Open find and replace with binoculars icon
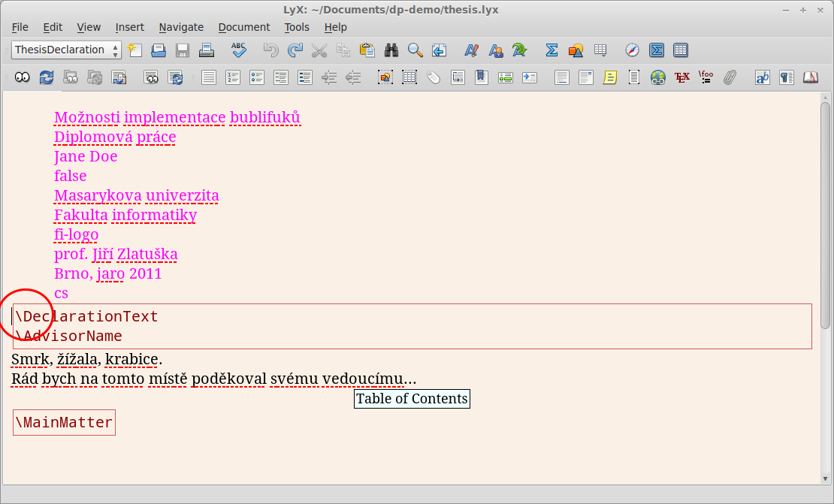The height and width of the screenshot is (504, 834). coord(391,50)
